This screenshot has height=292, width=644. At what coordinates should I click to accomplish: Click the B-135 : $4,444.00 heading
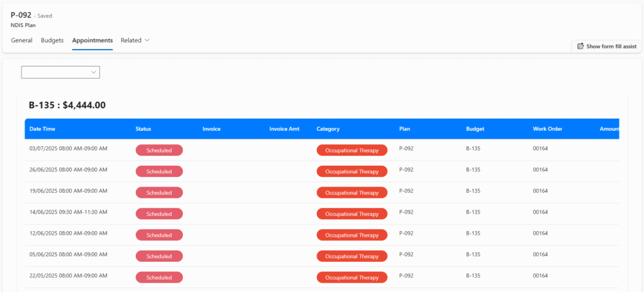pyautogui.click(x=67, y=105)
